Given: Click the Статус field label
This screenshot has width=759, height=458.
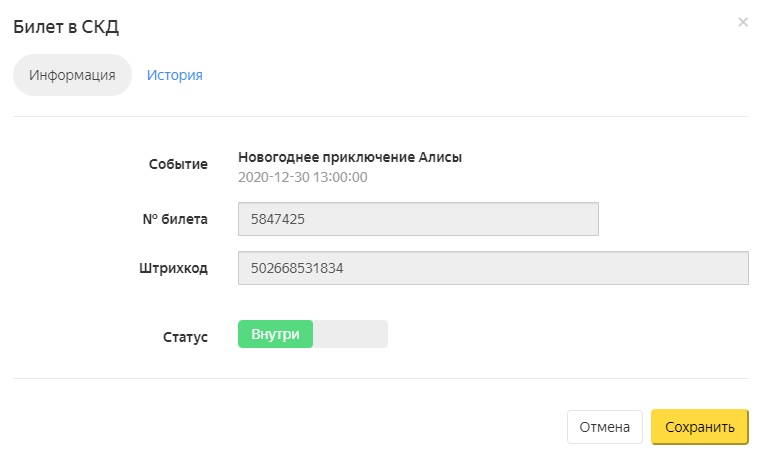Looking at the screenshot, I should coord(185,337).
